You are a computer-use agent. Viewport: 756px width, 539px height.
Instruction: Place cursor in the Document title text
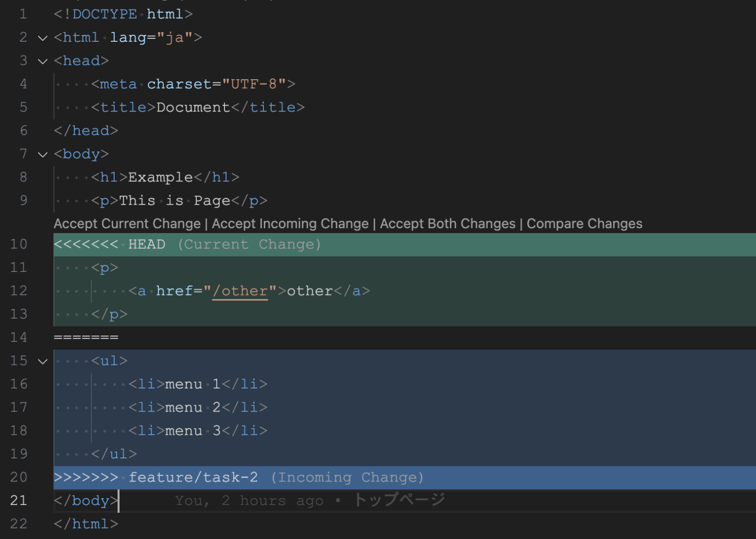point(192,107)
